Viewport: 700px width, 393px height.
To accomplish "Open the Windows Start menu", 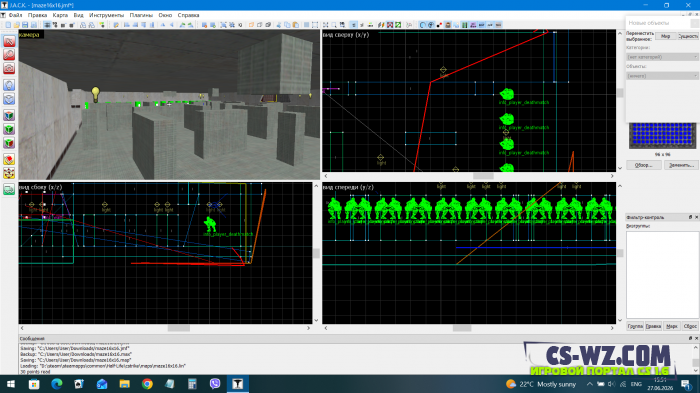I will [x=11, y=384].
